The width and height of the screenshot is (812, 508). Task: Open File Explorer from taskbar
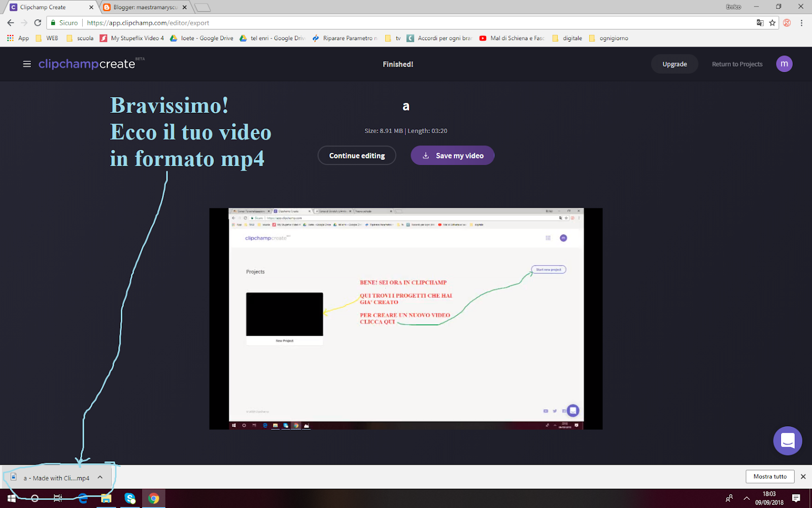pos(106,498)
